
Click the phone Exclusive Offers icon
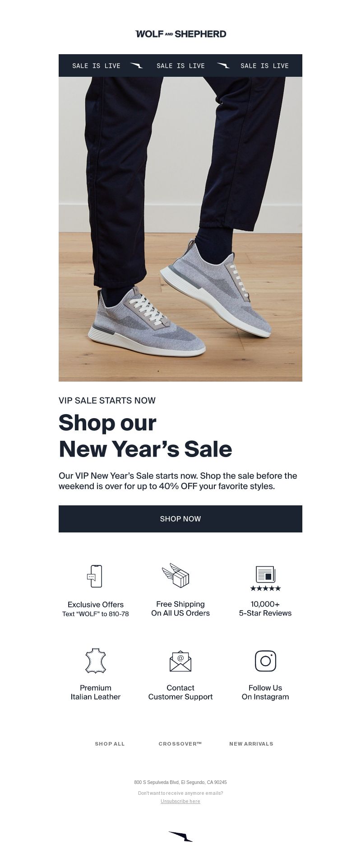(x=95, y=576)
